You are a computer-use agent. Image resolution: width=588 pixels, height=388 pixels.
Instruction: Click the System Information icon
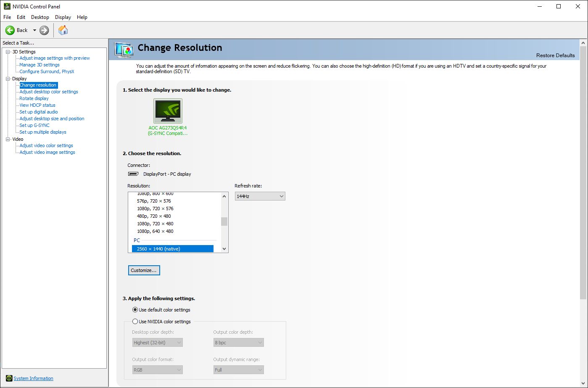[x=9, y=378]
